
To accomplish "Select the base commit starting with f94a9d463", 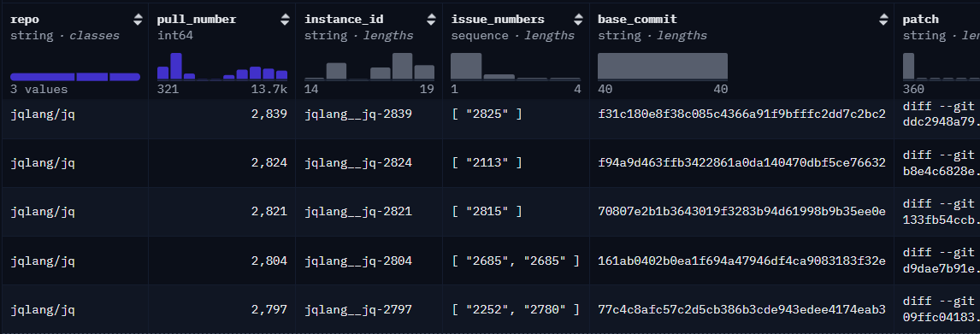I will [x=742, y=163].
